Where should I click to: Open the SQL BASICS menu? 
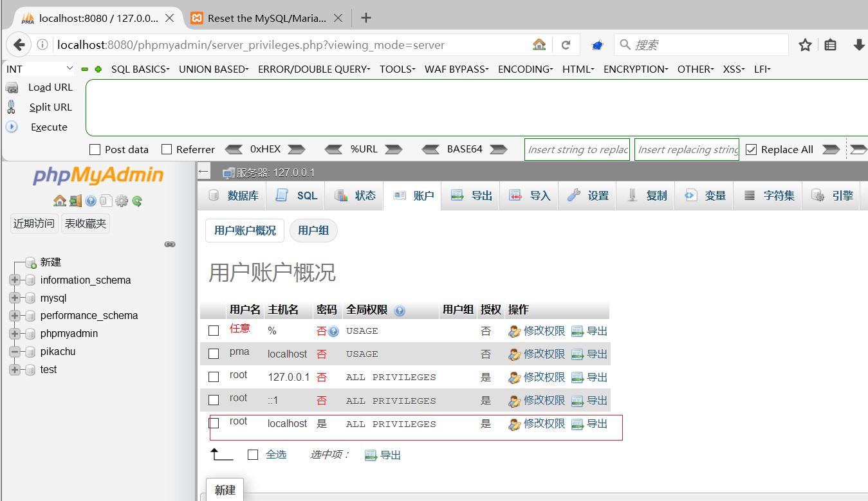coord(140,69)
